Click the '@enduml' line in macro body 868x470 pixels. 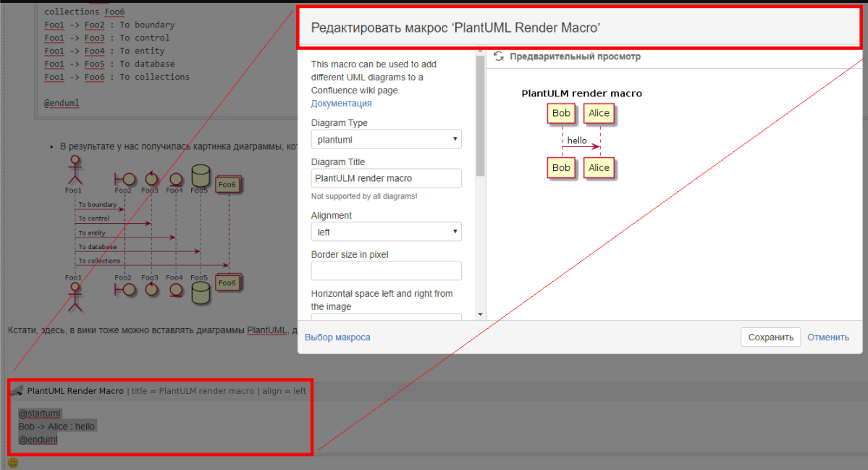click(38, 440)
